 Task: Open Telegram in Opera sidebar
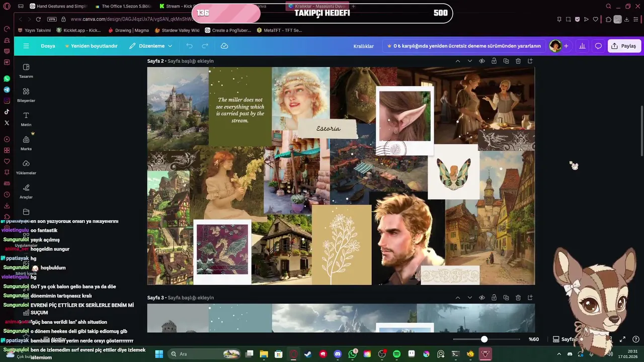tap(7, 89)
